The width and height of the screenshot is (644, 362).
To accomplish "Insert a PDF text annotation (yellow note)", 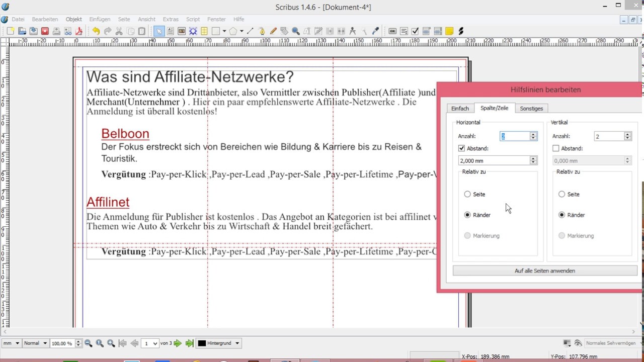I will pos(449,31).
